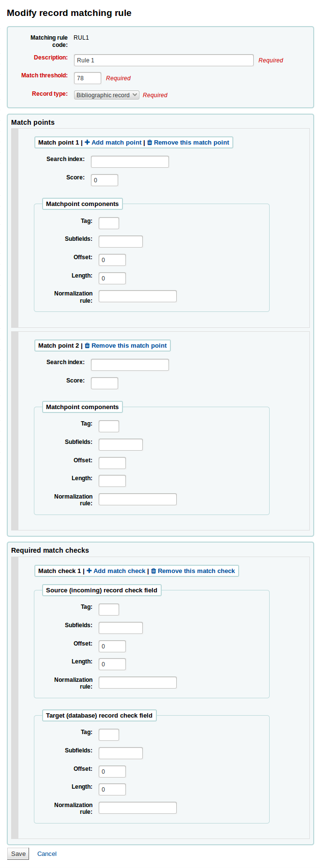Open the Record type dropdown
The image size is (320, 868).
coord(107,95)
